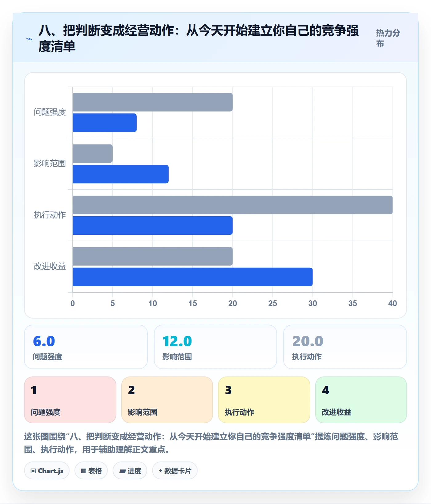Select the 表格 tag chip
The width and height of the screenshot is (431, 504).
point(91,471)
